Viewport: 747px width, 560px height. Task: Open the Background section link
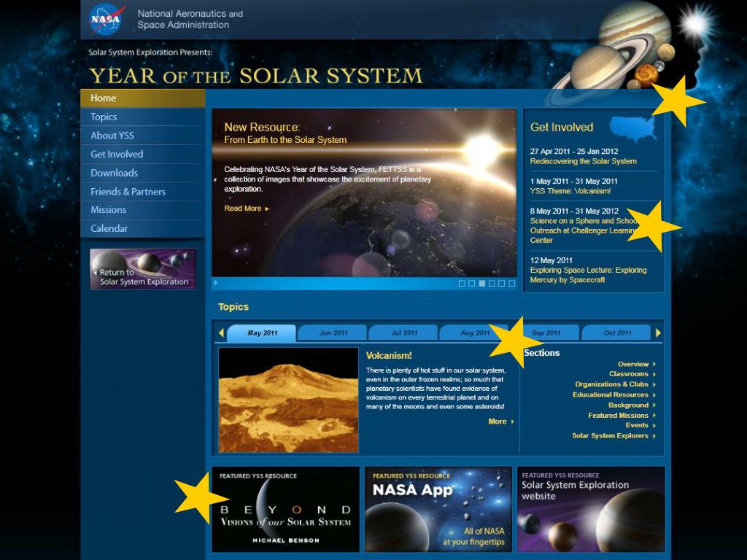tap(628, 405)
